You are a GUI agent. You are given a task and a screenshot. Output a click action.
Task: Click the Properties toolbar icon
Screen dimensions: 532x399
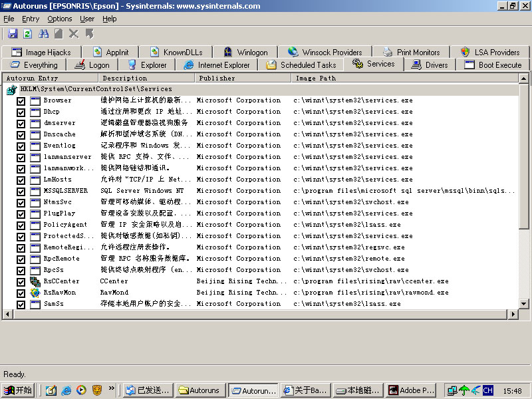(59, 34)
